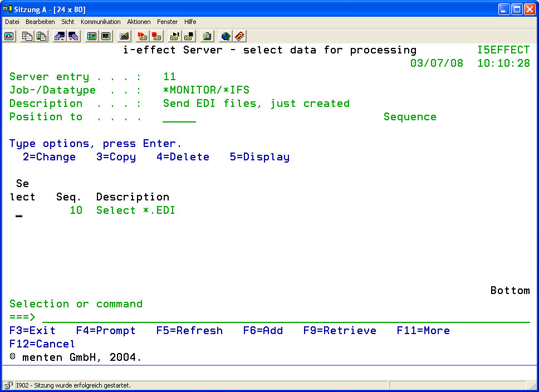Click the Receive File from host icon
This screenshot has width=539, height=392.
pos(73,36)
